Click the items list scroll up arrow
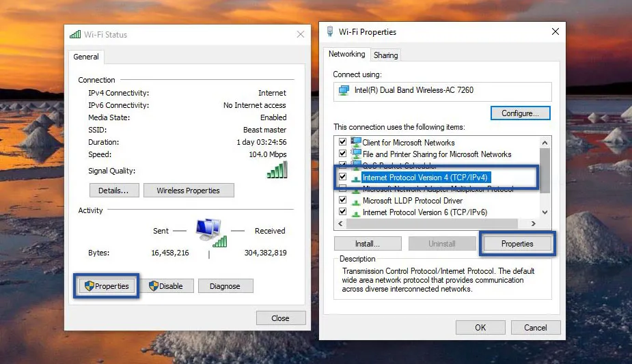Image resolution: width=632 pixels, height=364 pixels. 545,143
